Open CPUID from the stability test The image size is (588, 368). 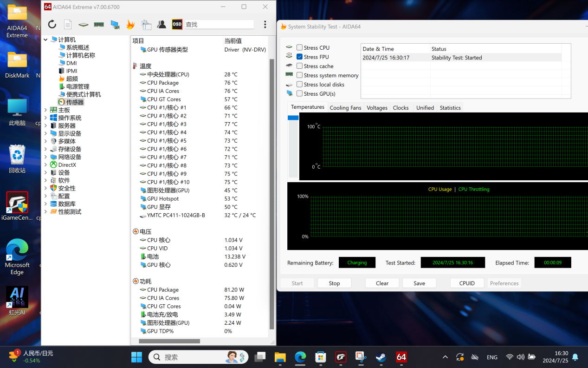coord(467,283)
